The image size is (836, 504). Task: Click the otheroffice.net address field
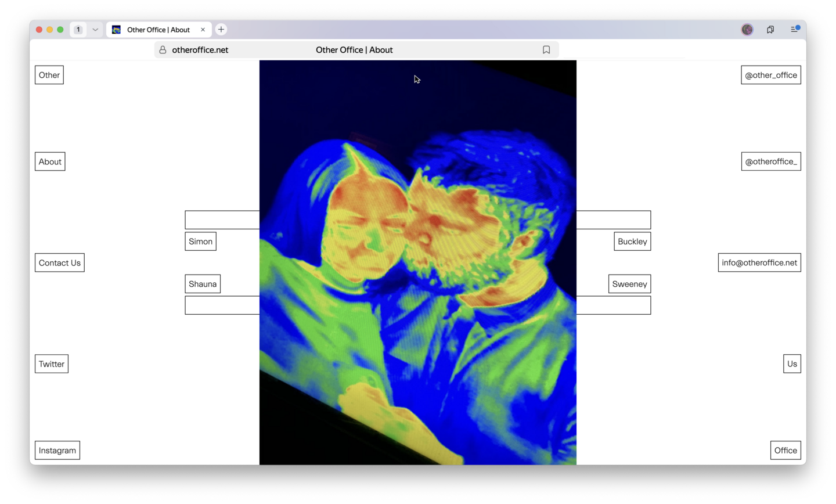pyautogui.click(x=200, y=50)
